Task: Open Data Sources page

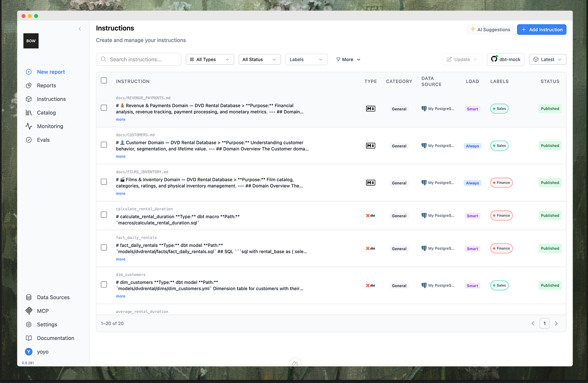Action: click(x=53, y=298)
